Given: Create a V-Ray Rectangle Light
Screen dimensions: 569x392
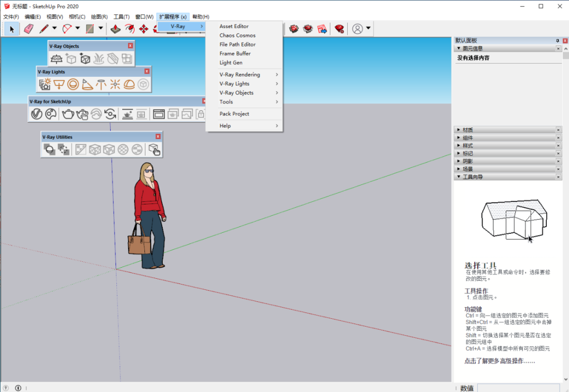Looking at the screenshot, I should tap(59, 84).
